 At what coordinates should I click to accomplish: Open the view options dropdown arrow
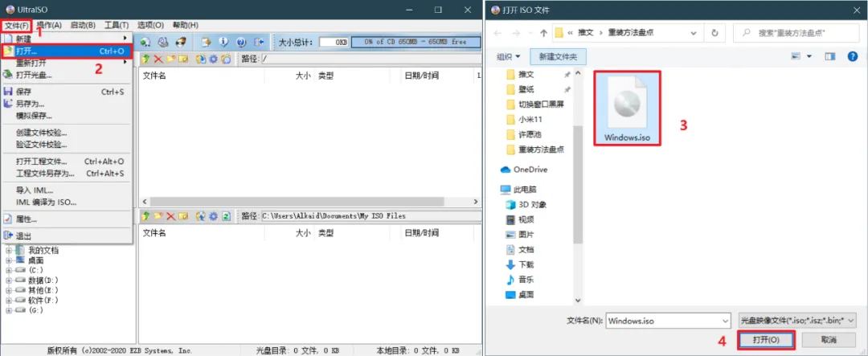point(809,56)
